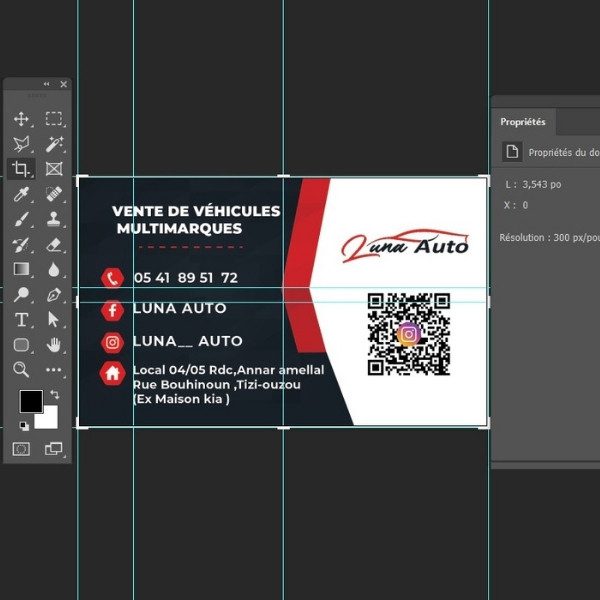This screenshot has height=600, width=600.
Task: Choose the Horizontal Type tool
Action: point(21,320)
